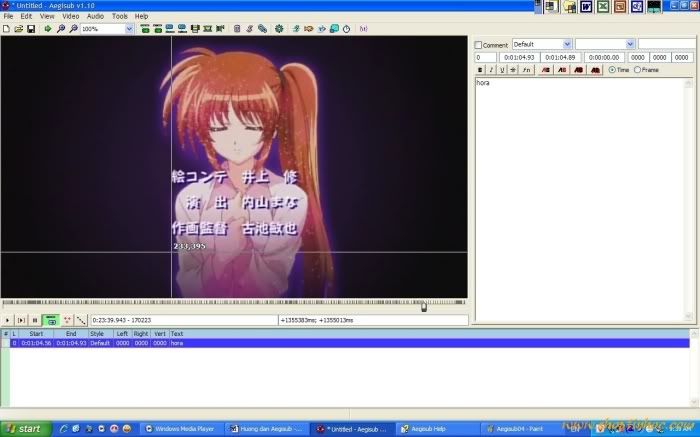
Task: Pick the secondary color AB button
Action: 562,70
